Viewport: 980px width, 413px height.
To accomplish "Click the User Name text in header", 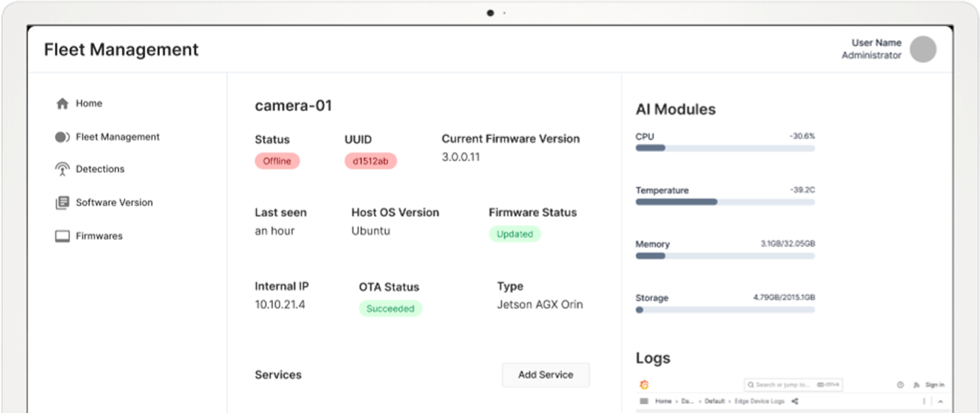I will click(x=876, y=43).
